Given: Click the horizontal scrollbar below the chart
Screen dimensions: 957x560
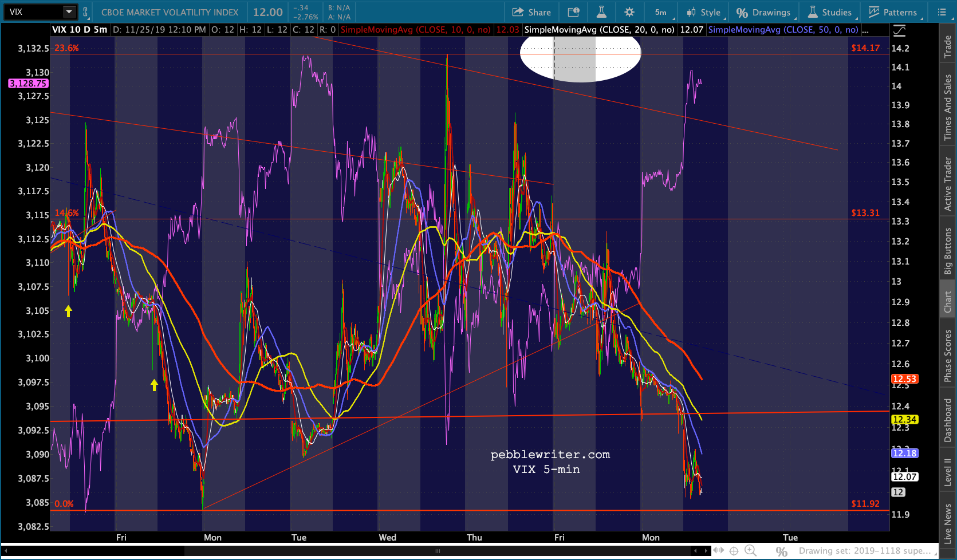Looking at the screenshot, I should [438, 551].
